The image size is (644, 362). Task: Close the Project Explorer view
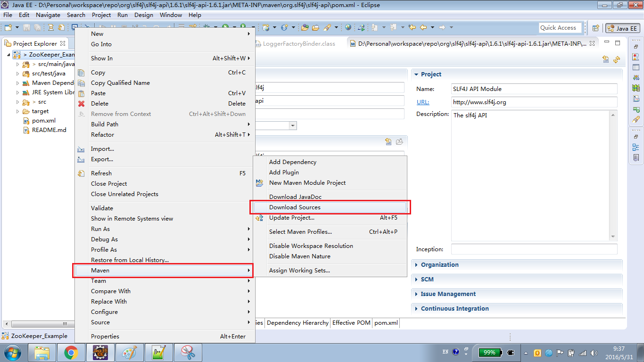(x=63, y=43)
